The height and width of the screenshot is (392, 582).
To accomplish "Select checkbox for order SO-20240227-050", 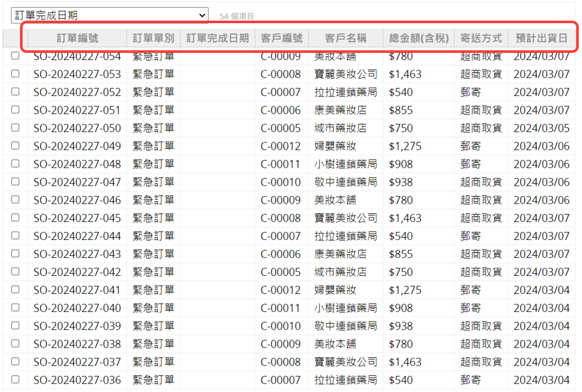I will coord(15,128).
